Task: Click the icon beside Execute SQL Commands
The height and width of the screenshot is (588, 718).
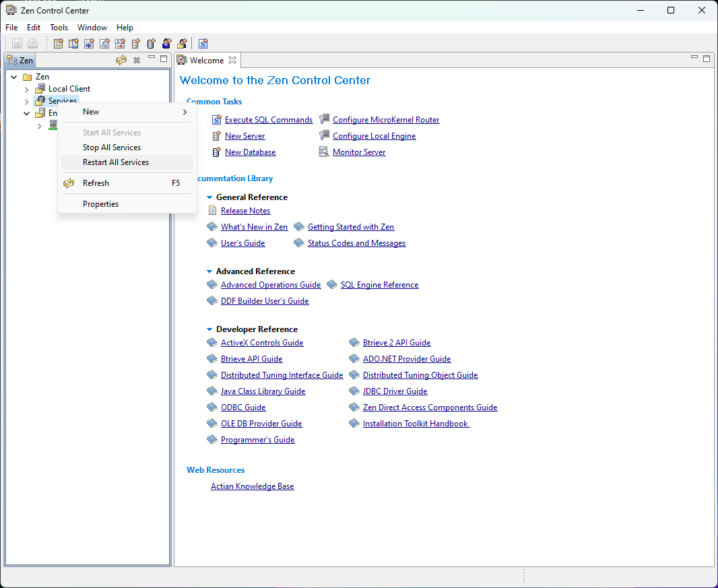Action: (217, 119)
